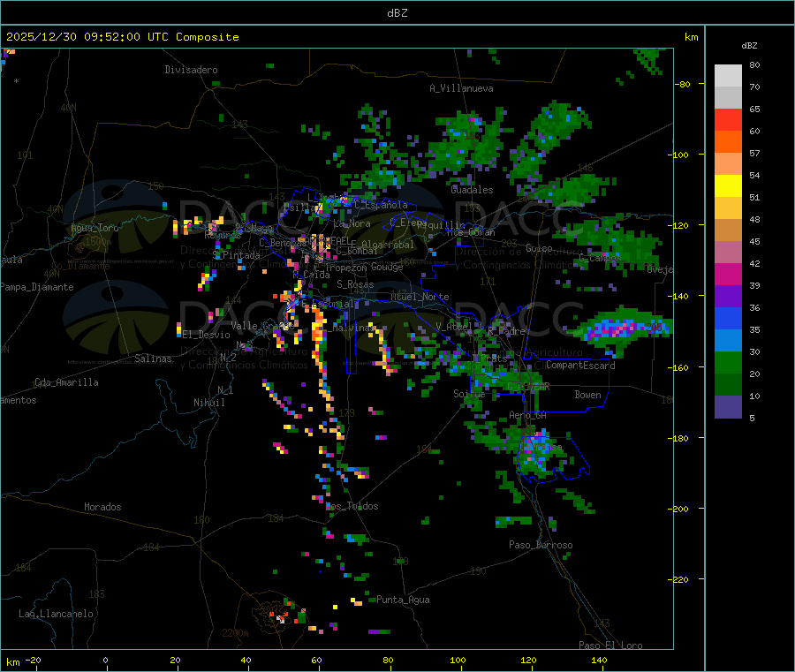This screenshot has width=795, height=672.
Task: Click the 'Bowen' map label
Action: click(x=588, y=395)
